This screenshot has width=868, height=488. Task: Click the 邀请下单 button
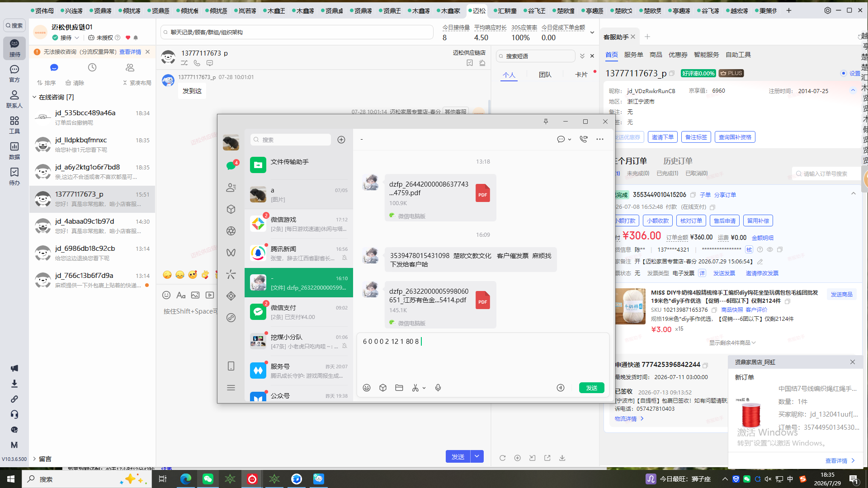coord(662,137)
